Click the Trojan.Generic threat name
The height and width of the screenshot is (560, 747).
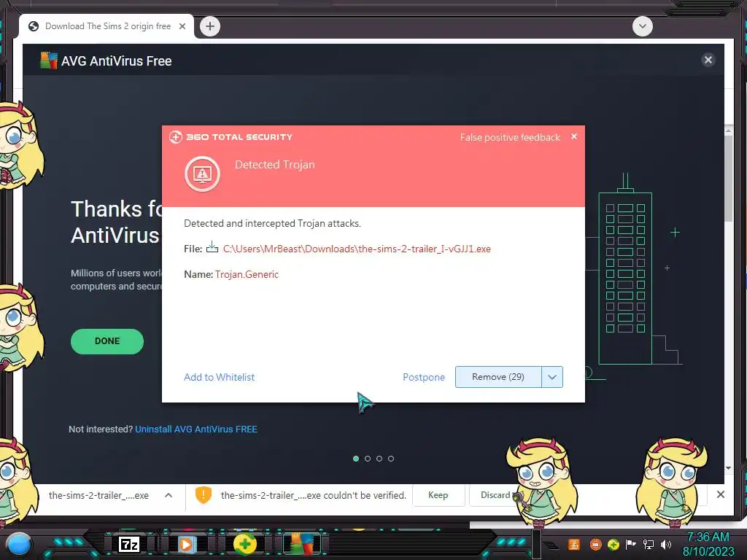click(247, 274)
